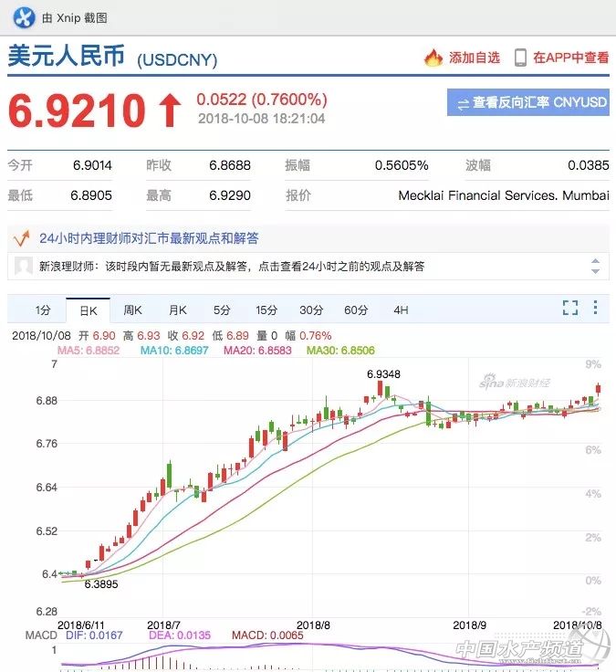Click the phone icon beside 在APP中查看

521,58
